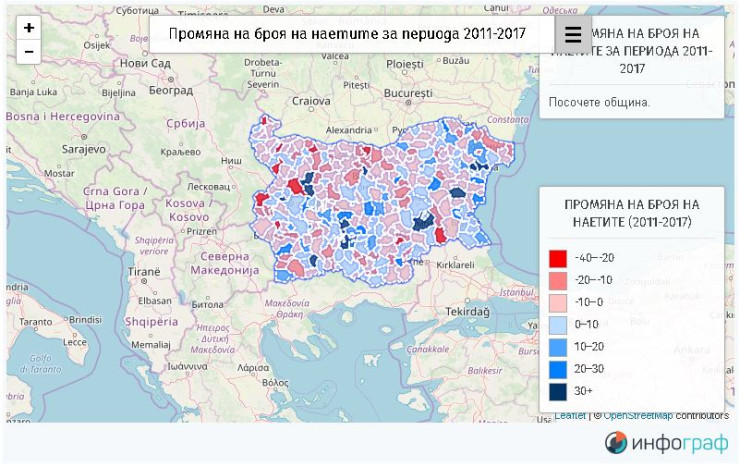Click the zoom out minus button
The width and height of the screenshot is (740, 467).
pyautogui.click(x=28, y=52)
